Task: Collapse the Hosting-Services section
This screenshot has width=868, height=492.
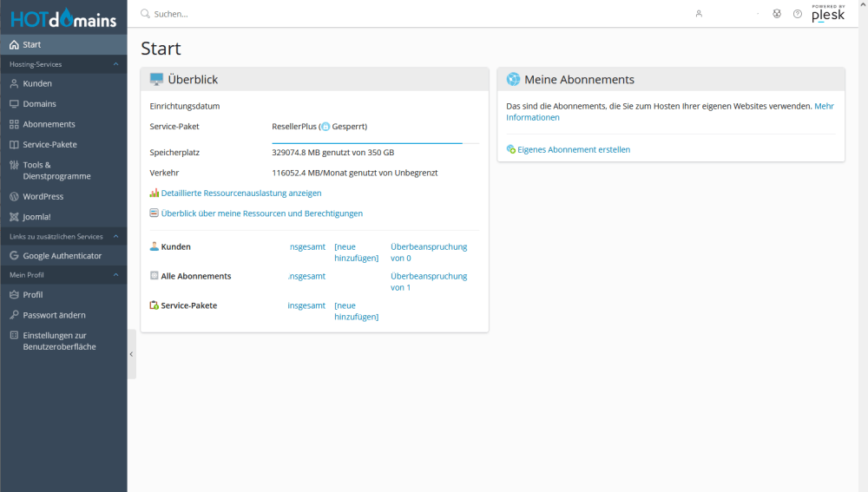Action: point(115,64)
